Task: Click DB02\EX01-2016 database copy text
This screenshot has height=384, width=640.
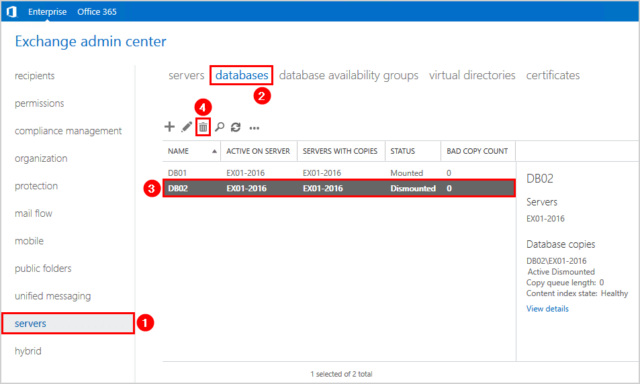Action: point(556,261)
